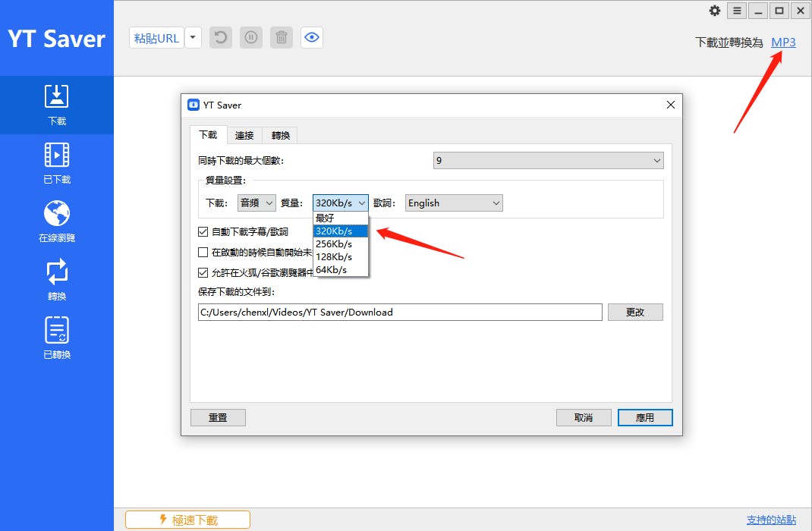Click the YT Saver dialog title icon
Screen dimensions: 812x531
194,105
